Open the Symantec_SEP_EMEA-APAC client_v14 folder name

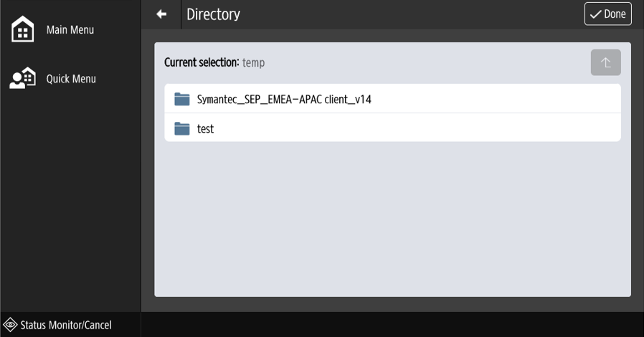coord(284,100)
